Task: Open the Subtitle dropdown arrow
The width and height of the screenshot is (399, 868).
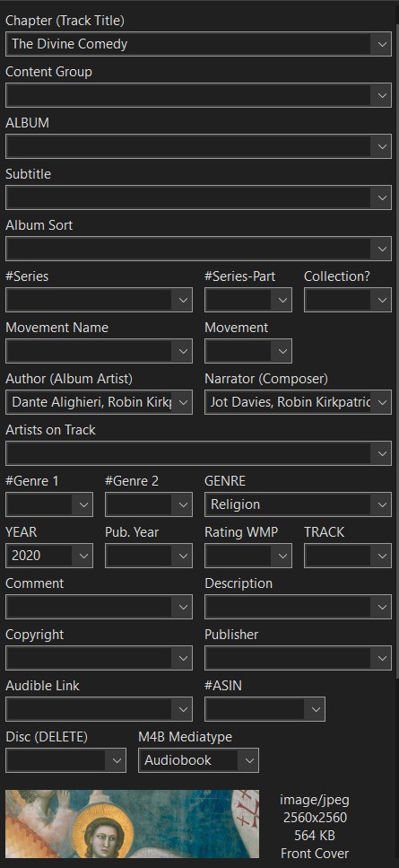Action: coord(382,197)
